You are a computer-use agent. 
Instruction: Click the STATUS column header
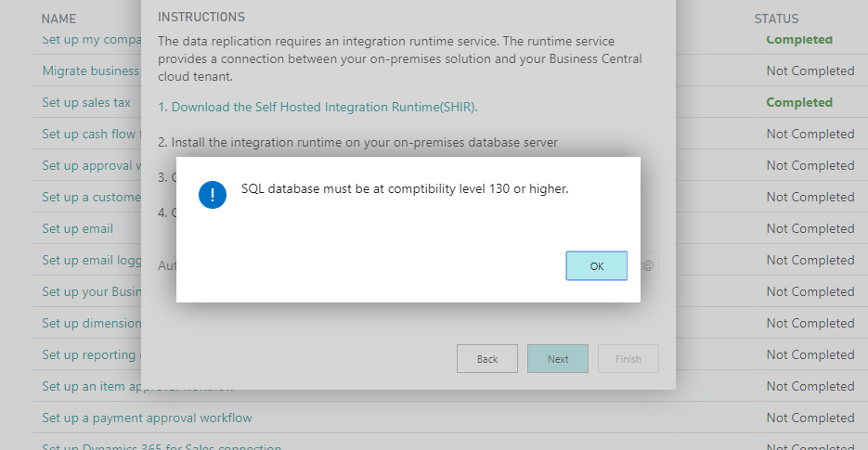[776, 19]
